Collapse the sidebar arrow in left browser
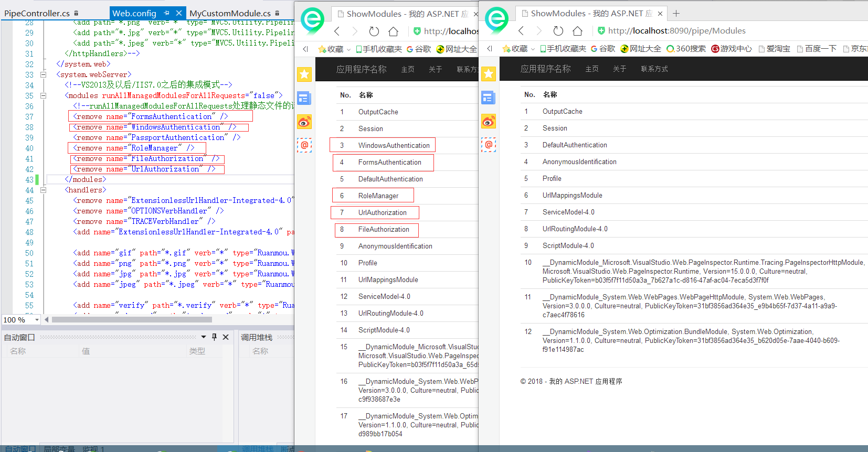The width and height of the screenshot is (868, 452). click(305, 49)
